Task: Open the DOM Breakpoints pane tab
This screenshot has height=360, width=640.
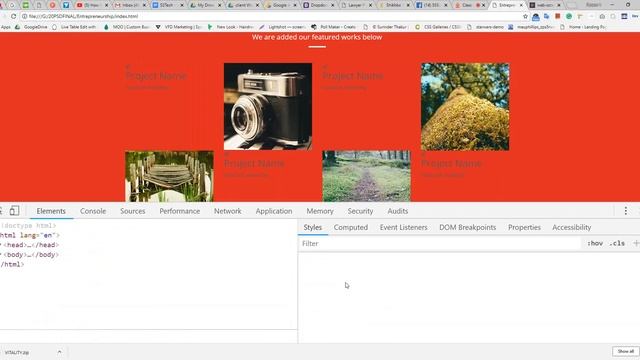Action: coord(467,227)
